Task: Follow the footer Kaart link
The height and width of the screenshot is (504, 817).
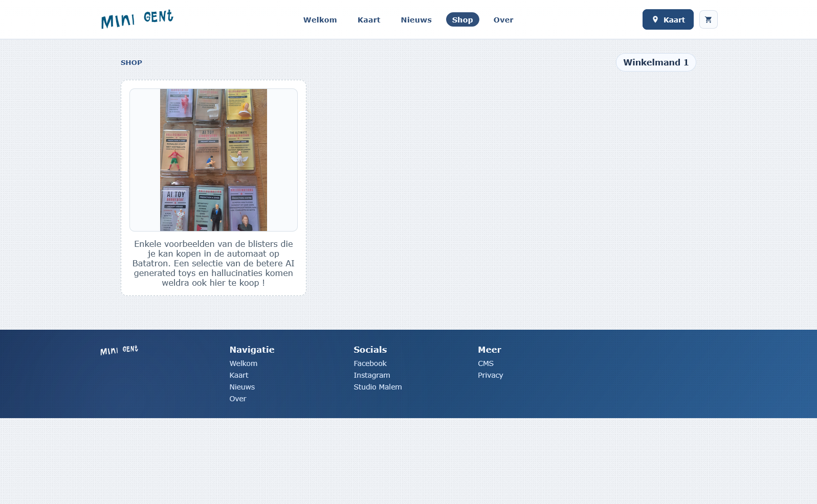Action: (239, 375)
